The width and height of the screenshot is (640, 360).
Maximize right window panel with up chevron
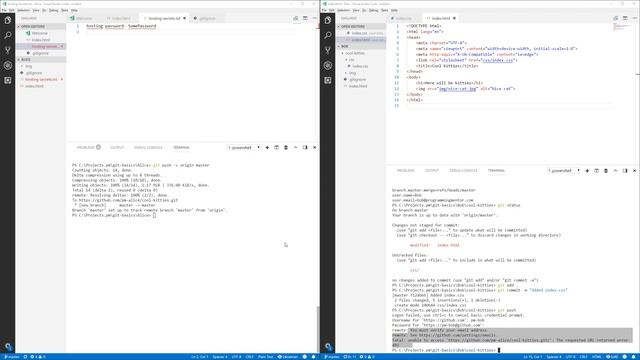click(616, 171)
